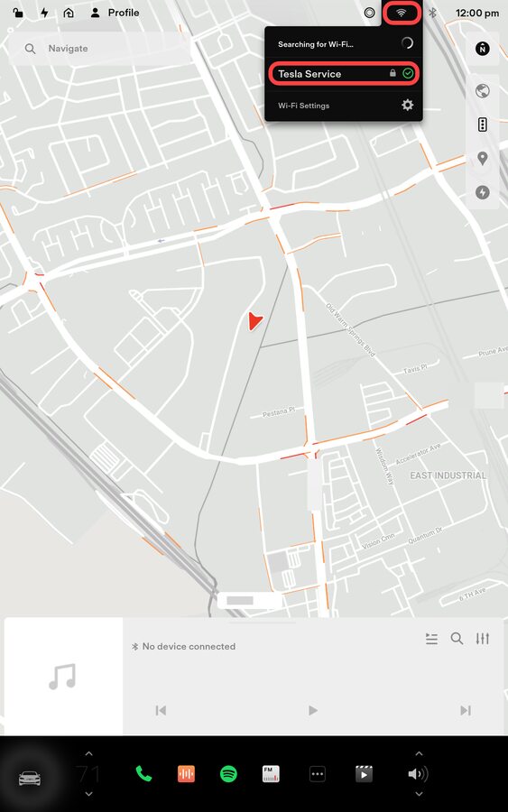Open the Profile button
This screenshot has width=508, height=812.
pos(115,13)
